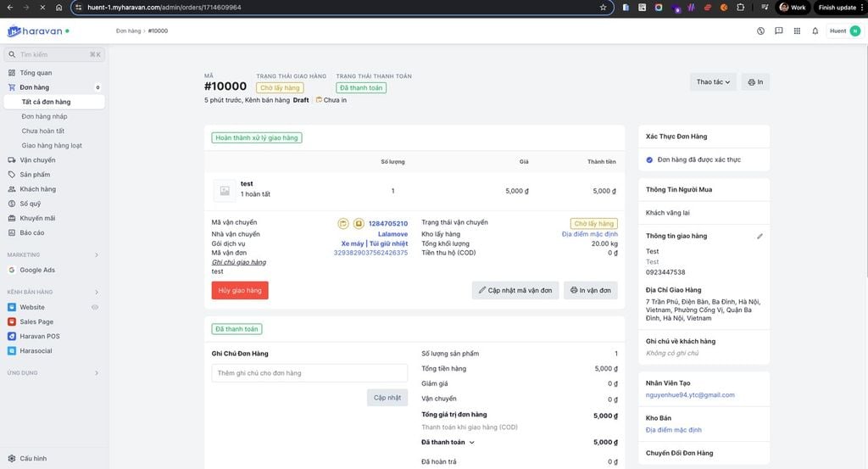868x469 pixels.
Task: Click pencil icon to edit Thông tin giao hàng
Action: coord(759,236)
